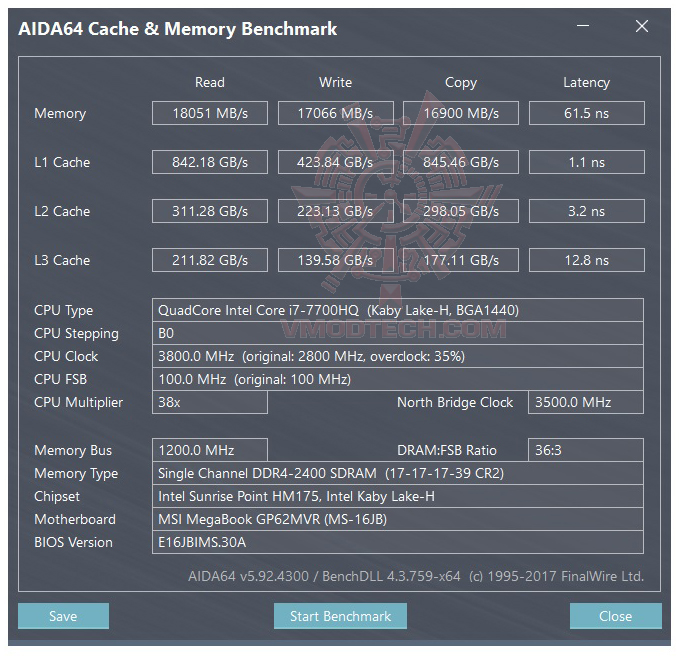
Task: Click the Save button
Action: (x=63, y=615)
